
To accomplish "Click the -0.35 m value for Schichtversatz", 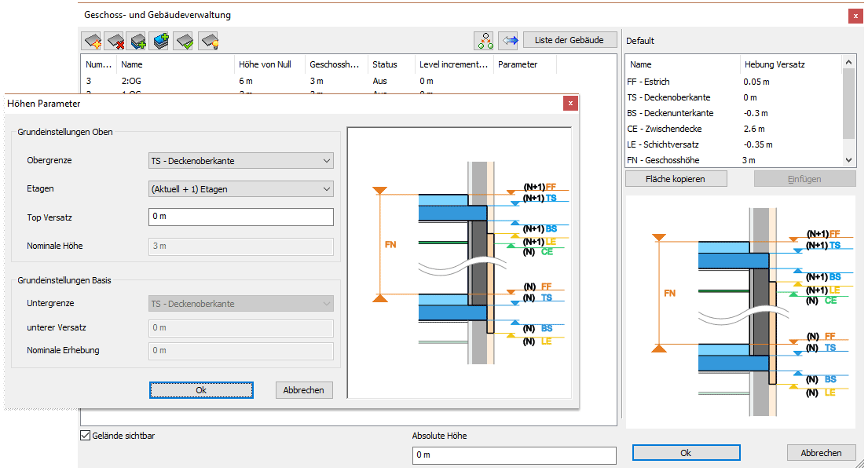I will pos(758,144).
